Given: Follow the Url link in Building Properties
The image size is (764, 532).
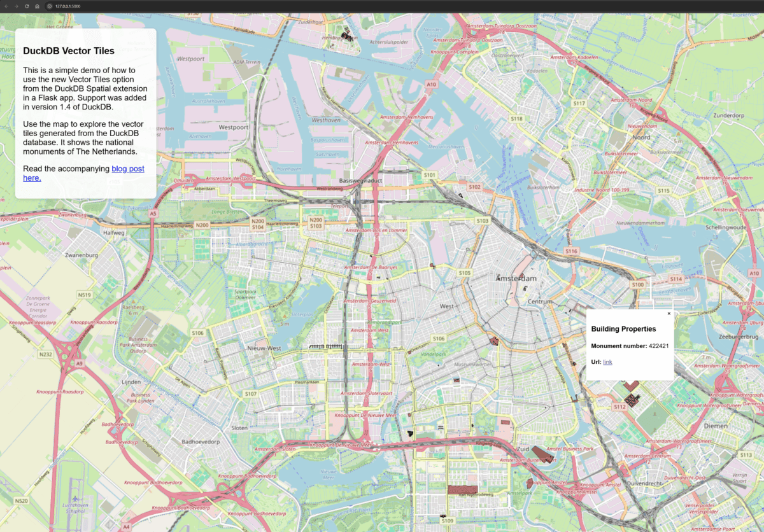Looking at the screenshot, I should (607, 362).
